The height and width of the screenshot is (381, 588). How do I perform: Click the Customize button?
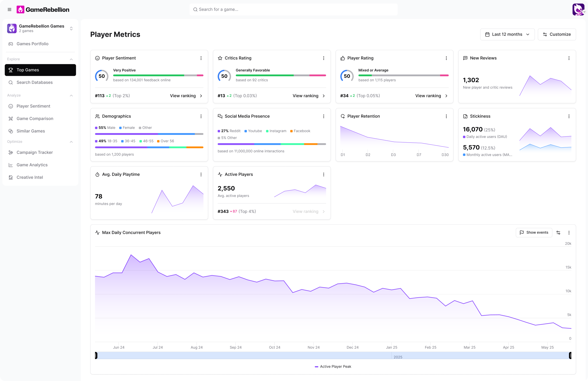(557, 34)
